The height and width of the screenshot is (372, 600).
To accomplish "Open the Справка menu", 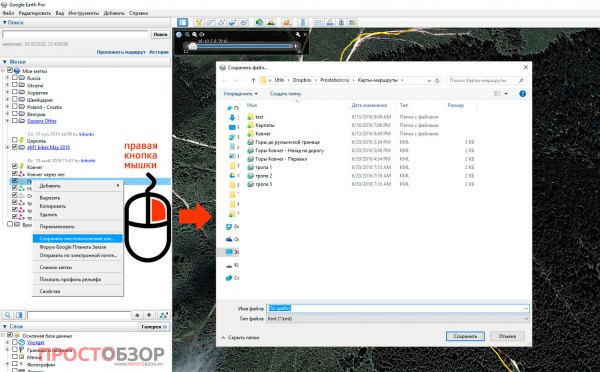I will 138,13.
